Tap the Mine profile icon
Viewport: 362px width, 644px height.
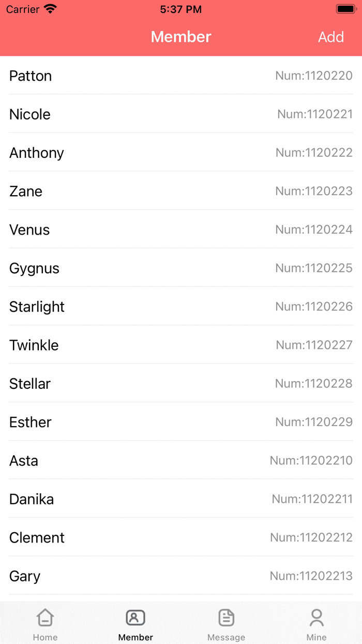316,618
